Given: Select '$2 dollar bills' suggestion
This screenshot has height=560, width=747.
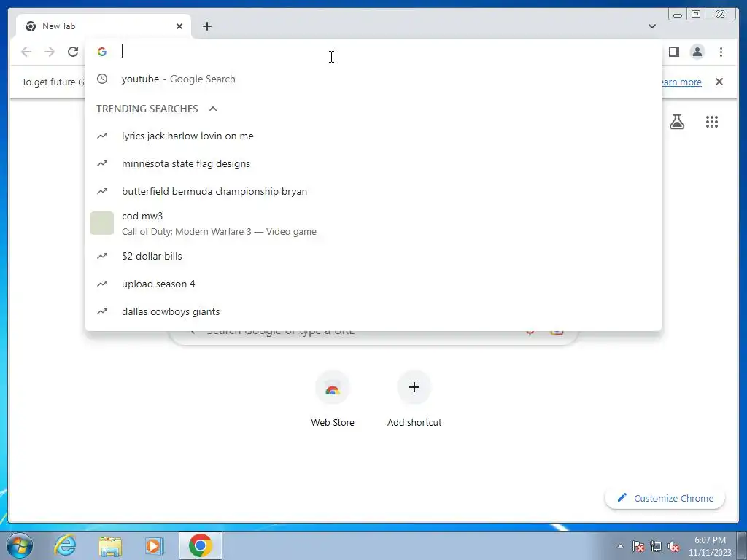Looking at the screenshot, I should pos(373,256).
